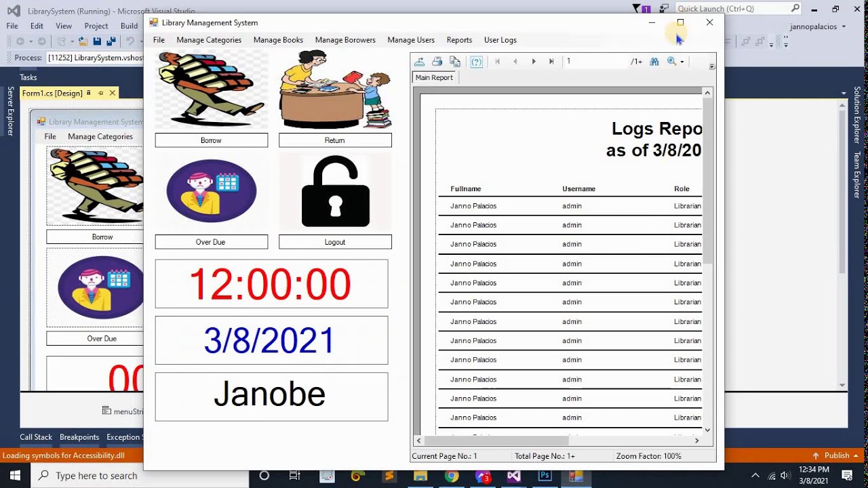Click the open padlock logout image
Image resolution: width=868 pixels, height=488 pixels.
[335, 191]
